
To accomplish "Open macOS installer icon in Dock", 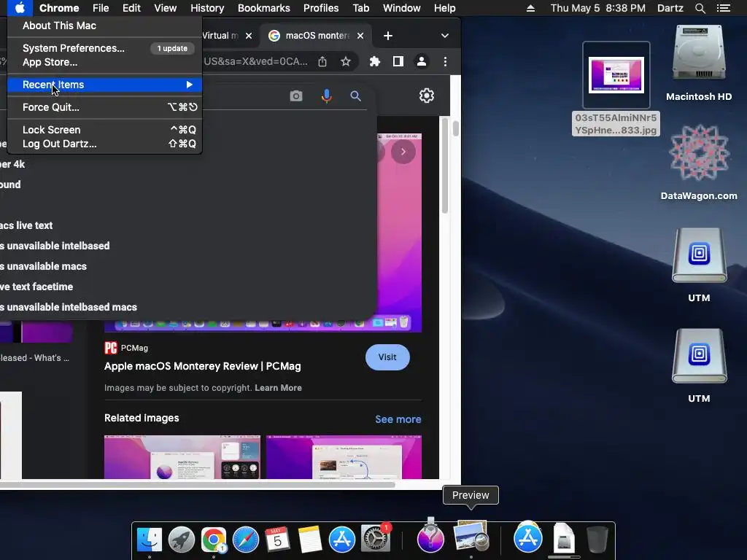I will (430, 537).
